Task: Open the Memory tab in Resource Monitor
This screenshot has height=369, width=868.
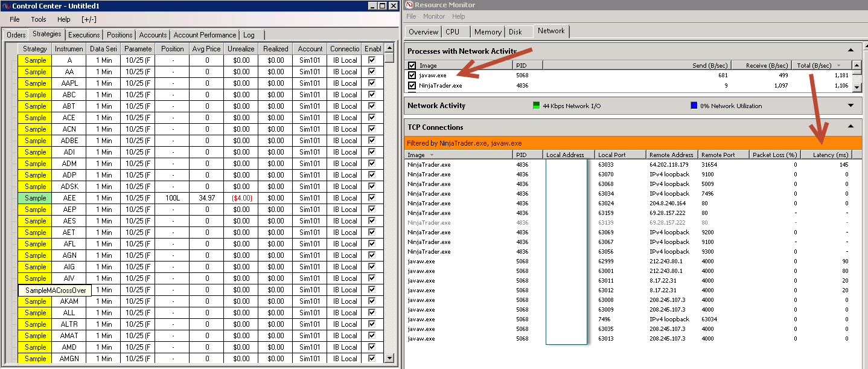Action: [488, 32]
